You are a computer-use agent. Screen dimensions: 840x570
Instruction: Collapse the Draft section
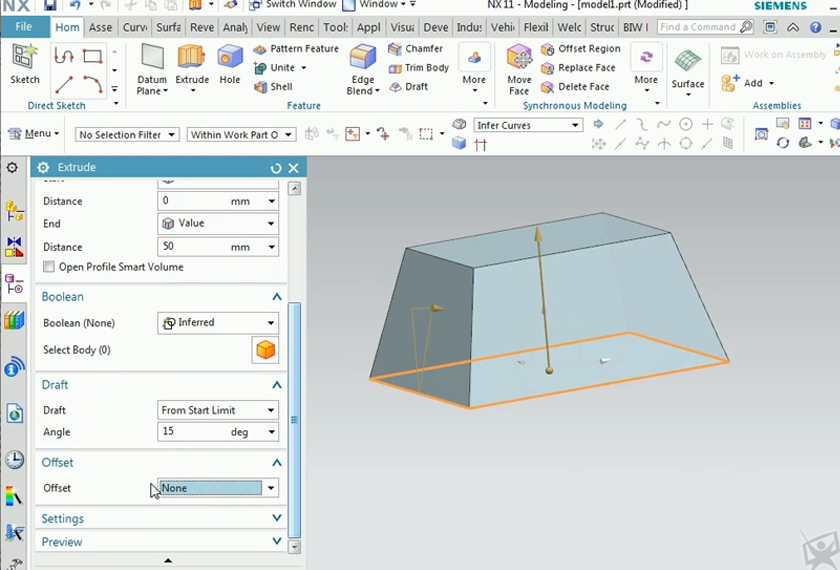tap(277, 385)
